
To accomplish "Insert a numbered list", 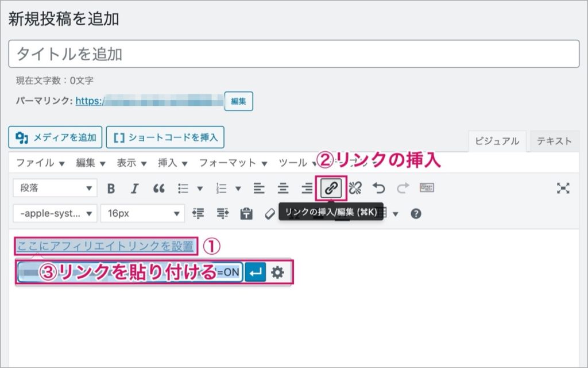I will 221,188.
